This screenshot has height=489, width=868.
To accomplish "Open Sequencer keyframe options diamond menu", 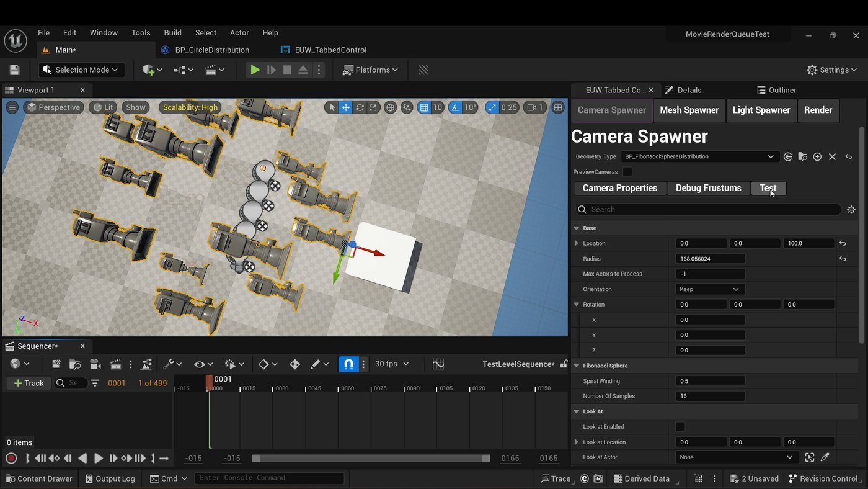I will [x=268, y=364].
